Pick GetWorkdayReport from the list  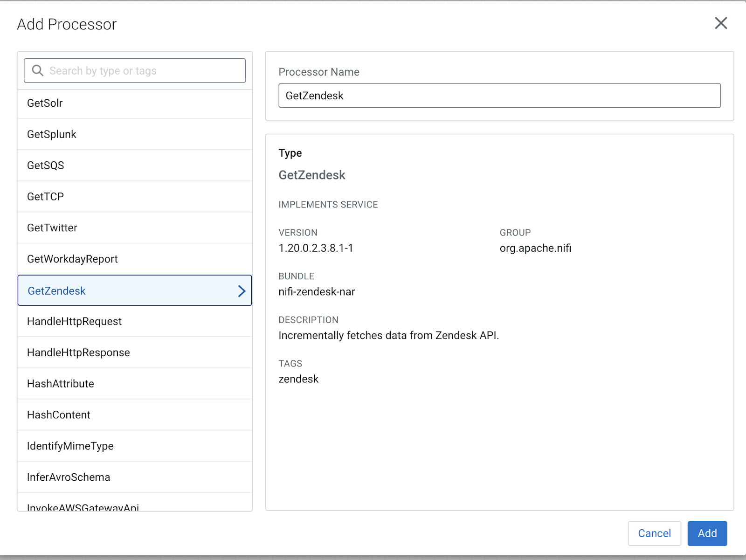click(135, 259)
